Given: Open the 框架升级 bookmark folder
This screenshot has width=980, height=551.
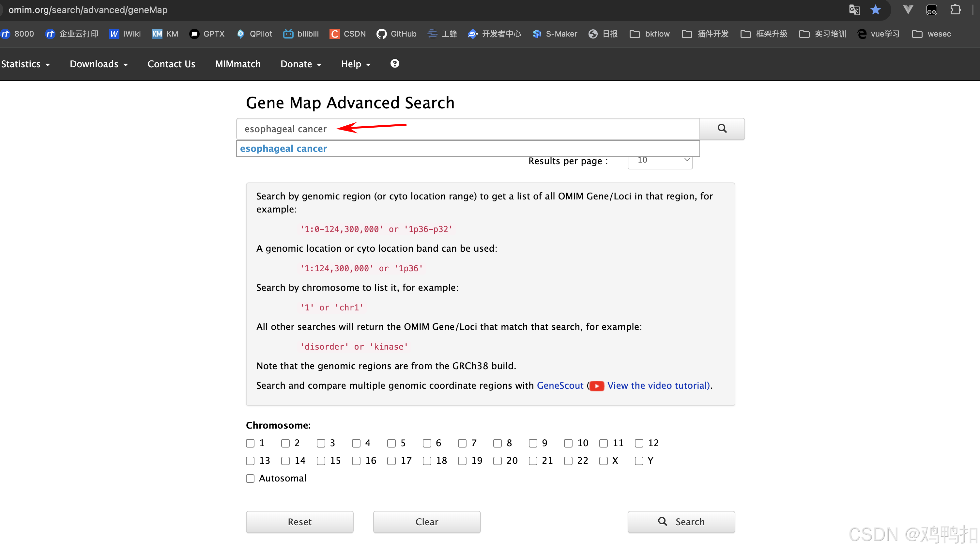Looking at the screenshot, I should click(764, 34).
